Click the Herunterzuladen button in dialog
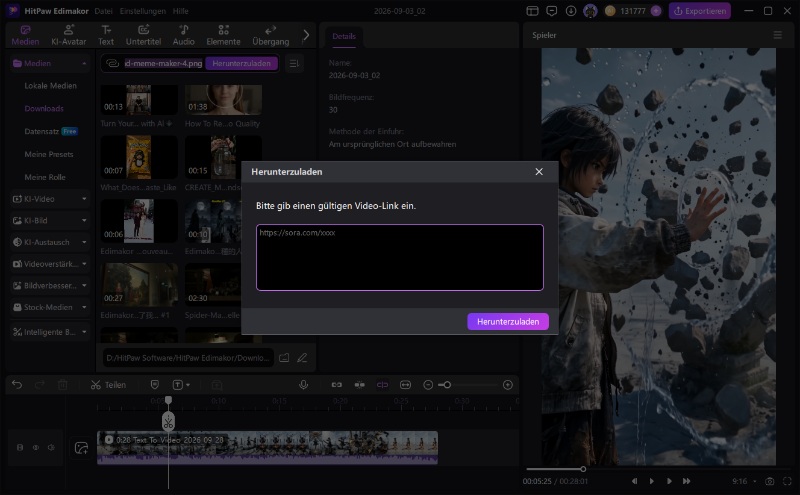Viewport: 800px width, 495px height. point(508,321)
